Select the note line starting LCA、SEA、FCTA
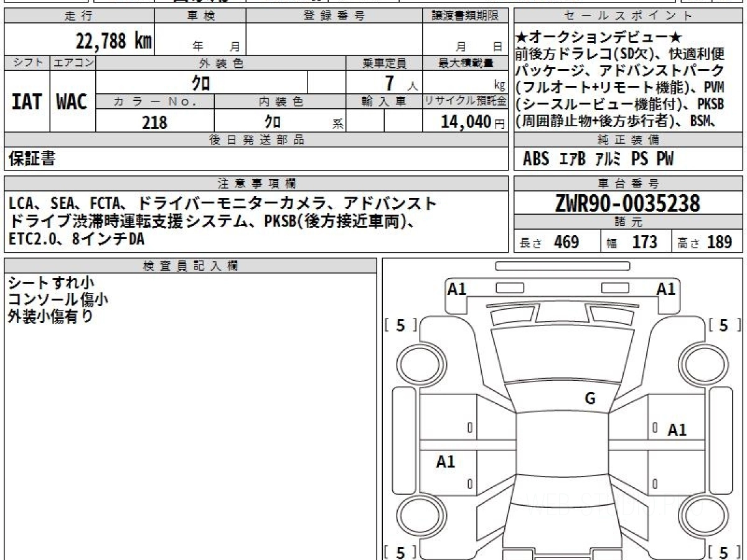 pos(223,203)
